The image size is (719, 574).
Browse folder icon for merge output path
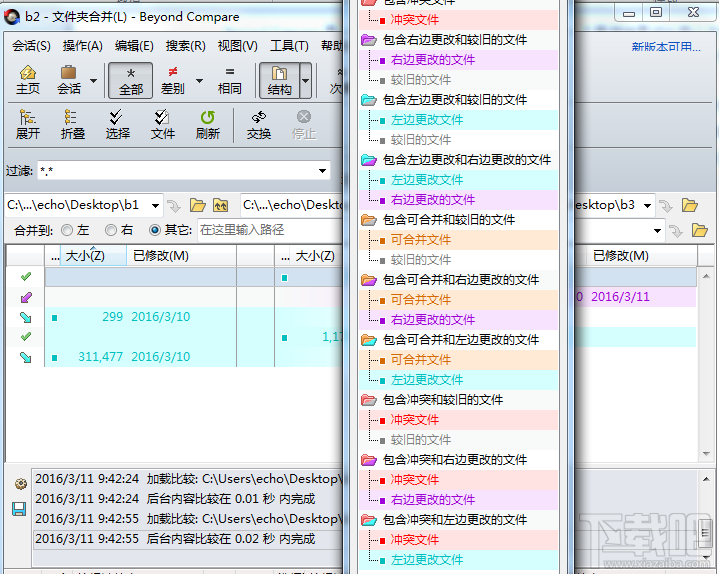click(x=699, y=230)
